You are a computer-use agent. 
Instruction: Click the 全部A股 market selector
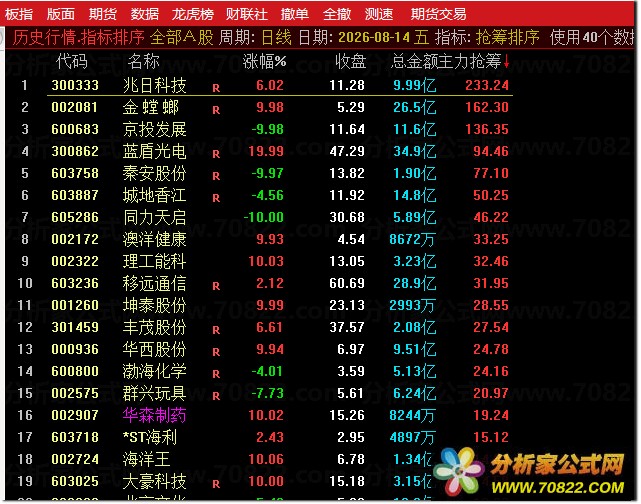pyautogui.click(x=182, y=38)
